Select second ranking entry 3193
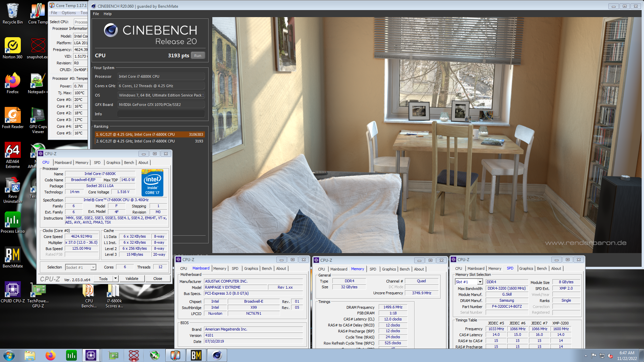 click(150, 141)
